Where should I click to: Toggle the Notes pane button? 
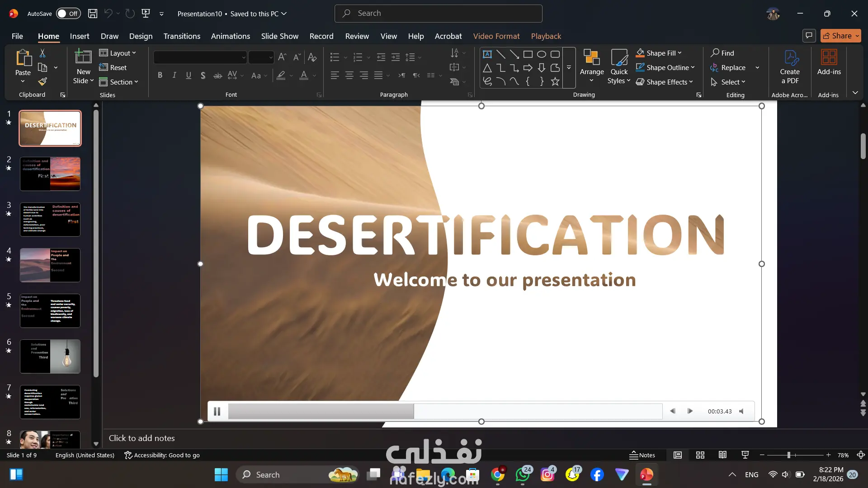point(642,455)
